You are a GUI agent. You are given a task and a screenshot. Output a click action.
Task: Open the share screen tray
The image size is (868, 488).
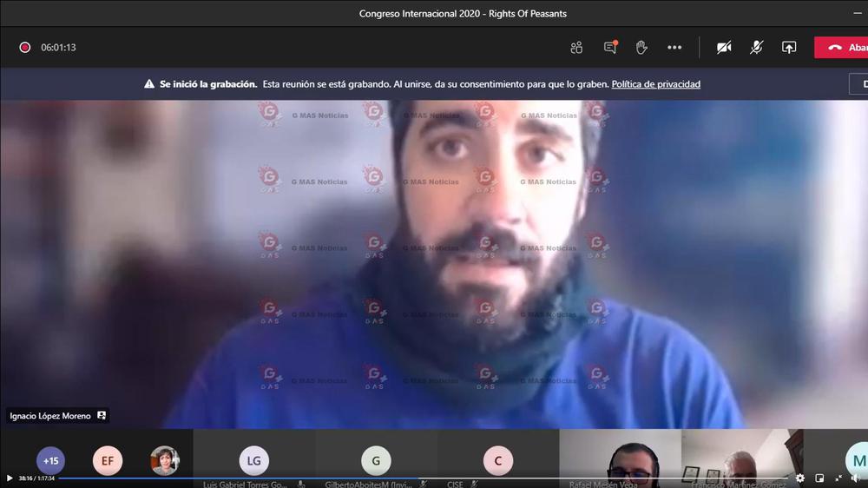tap(789, 48)
